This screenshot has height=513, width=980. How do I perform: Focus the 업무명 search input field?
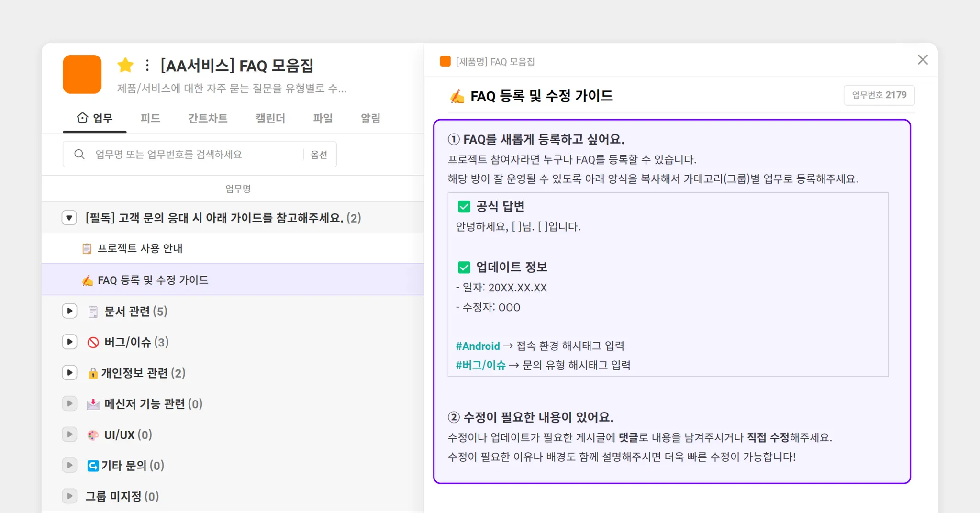(191, 154)
